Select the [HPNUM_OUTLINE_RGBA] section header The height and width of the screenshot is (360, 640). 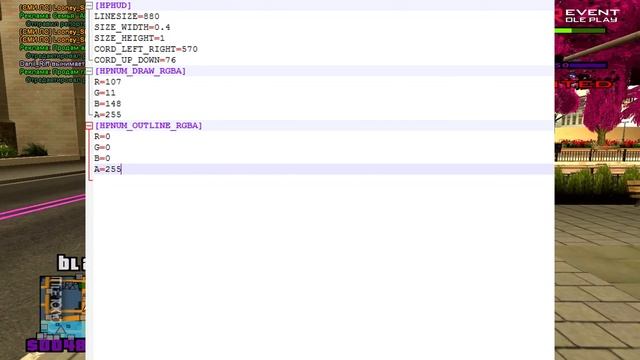pyautogui.click(x=148, y=126)
